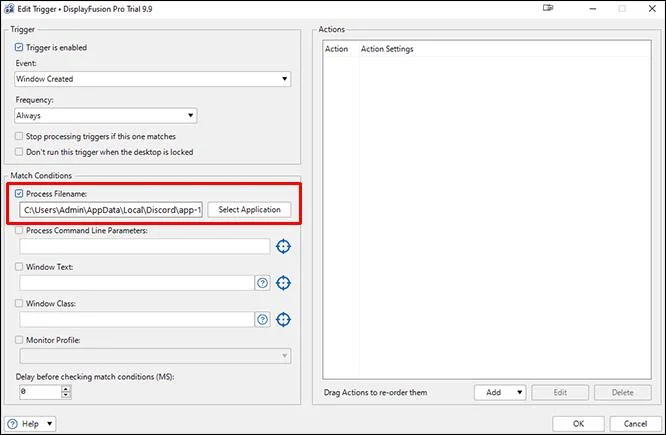
Task: Uncheck Trigger is enabled checkbox
Action: click(19, 47)
